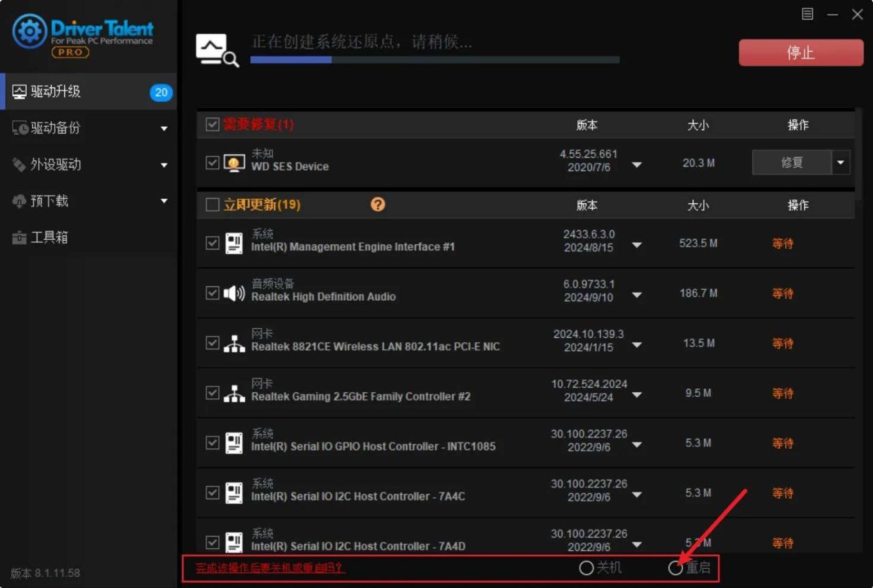Click the orange help question mark icon
Image resolution: width=873 pixels, height=588 pixels.
[378, 205]
